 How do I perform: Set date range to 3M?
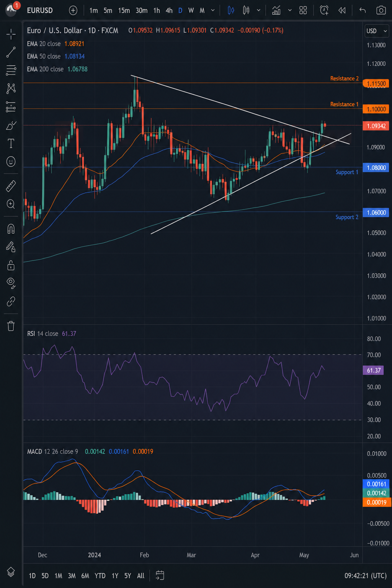pos(72,575)
